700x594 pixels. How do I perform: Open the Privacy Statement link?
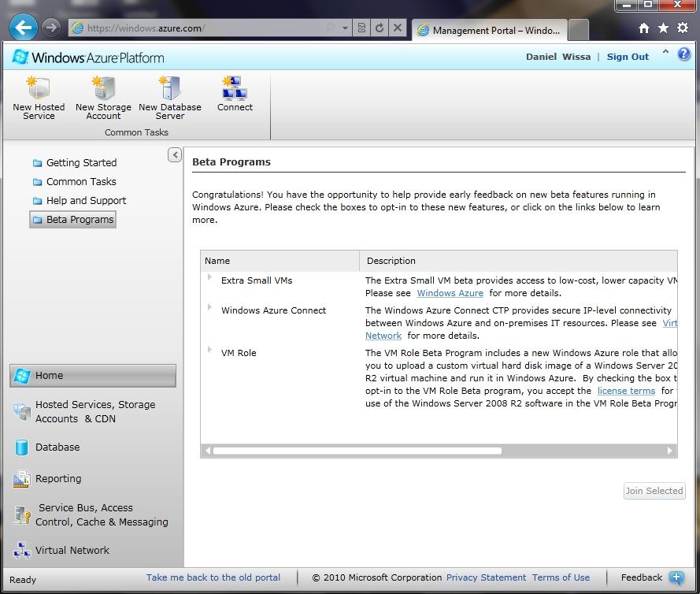[x=486, y=577]
